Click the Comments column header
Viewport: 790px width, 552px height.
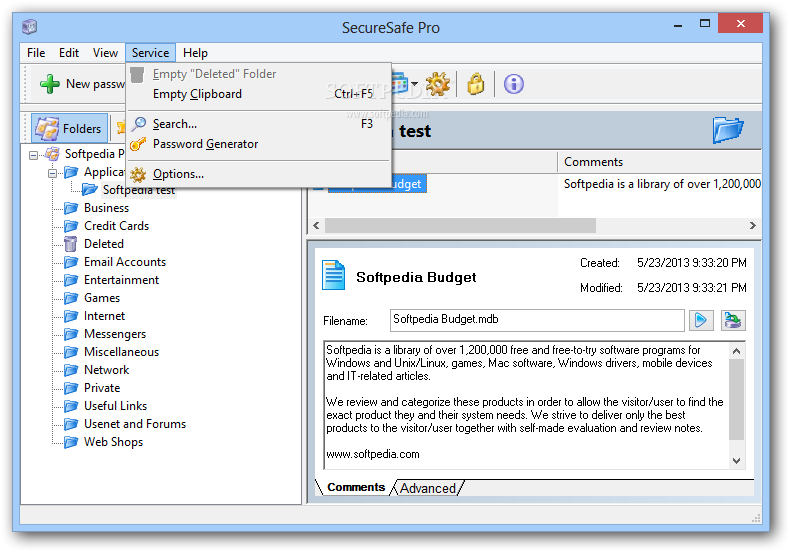click(660, 162)
